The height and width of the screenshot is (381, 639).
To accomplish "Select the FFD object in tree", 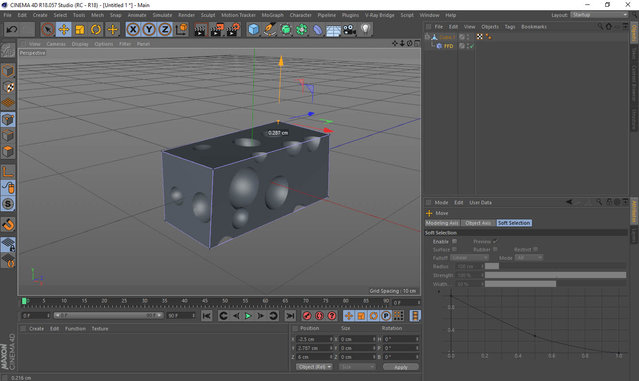I will click(448, 46).
